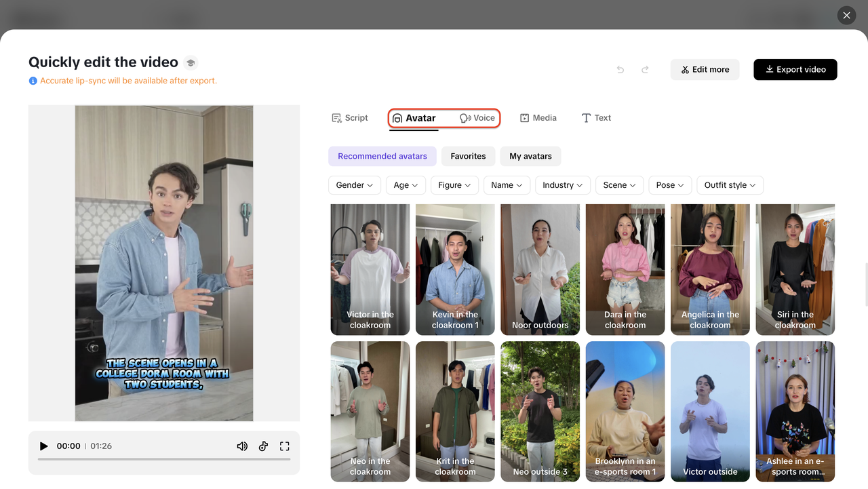Open the Name filter dropdown

[x=507, y=185]
